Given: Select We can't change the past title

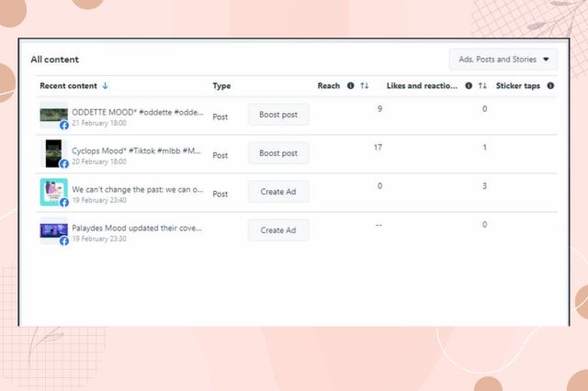Looking at the screenshot, I should click(x=137, y=189).
